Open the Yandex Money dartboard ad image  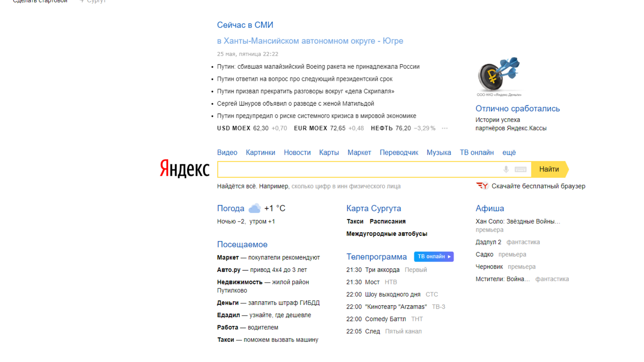(499, 77)
